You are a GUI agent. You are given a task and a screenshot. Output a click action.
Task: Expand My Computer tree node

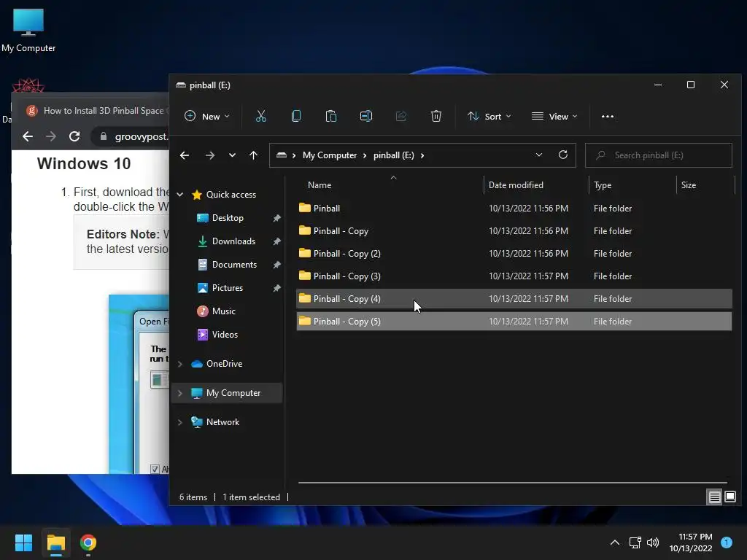point(180,393)
